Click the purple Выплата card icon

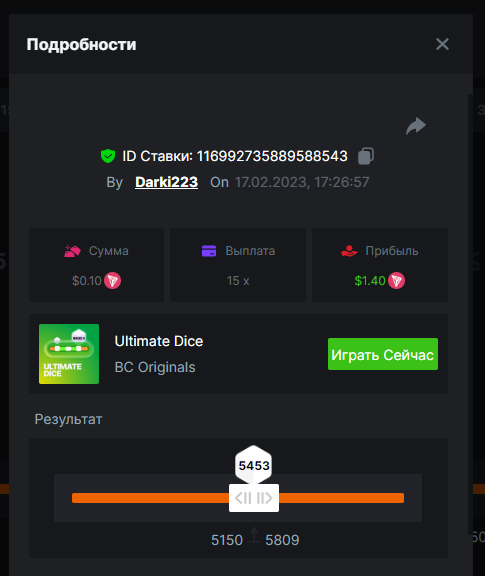209,251
